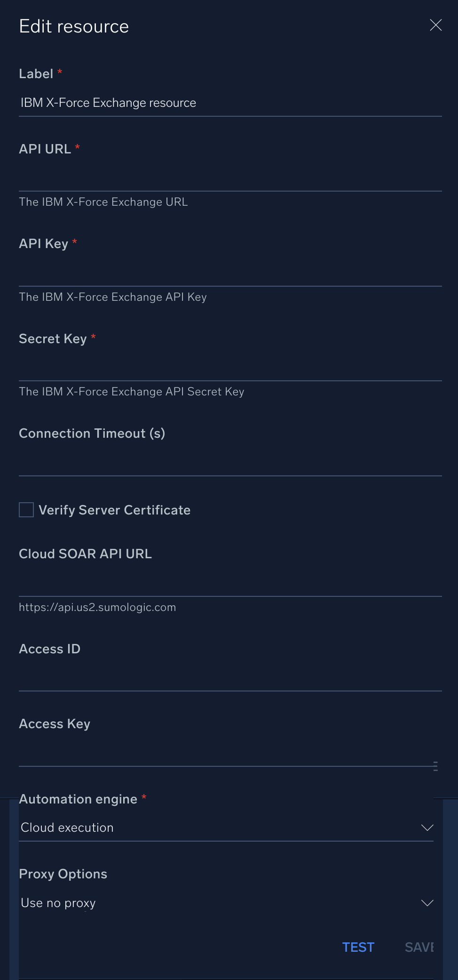Close the Edit resource dialog

tap(435, 25)
